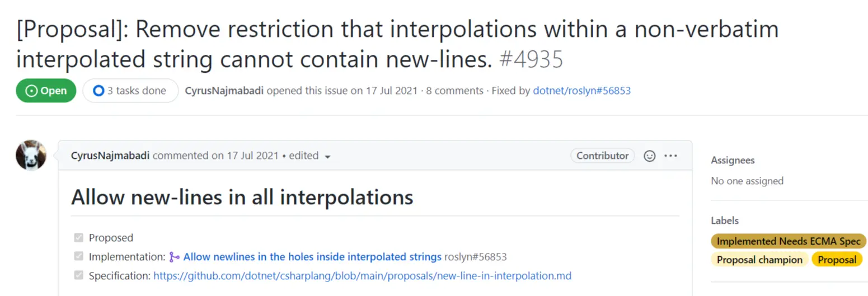Select the Implemented Needs ECMA Spec label

coord(789,242)
